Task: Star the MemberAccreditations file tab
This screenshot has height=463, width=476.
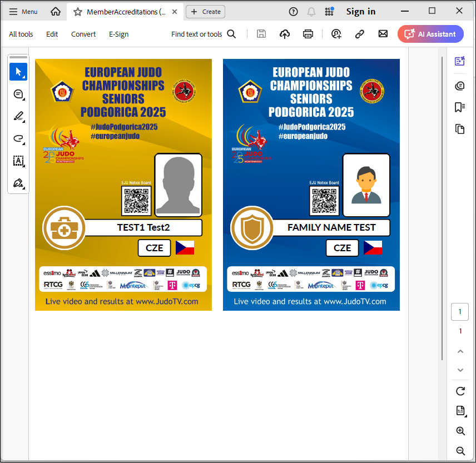Action: [x=78, y=12]
